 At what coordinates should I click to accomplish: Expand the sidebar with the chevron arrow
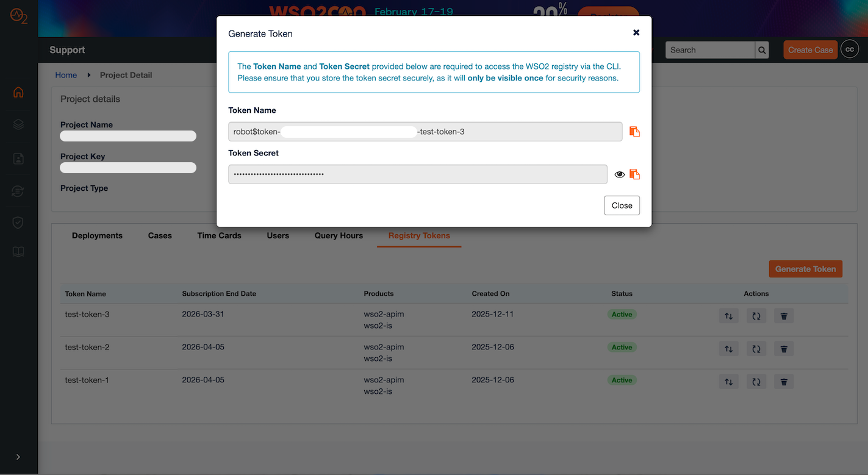tap(18, 456)
